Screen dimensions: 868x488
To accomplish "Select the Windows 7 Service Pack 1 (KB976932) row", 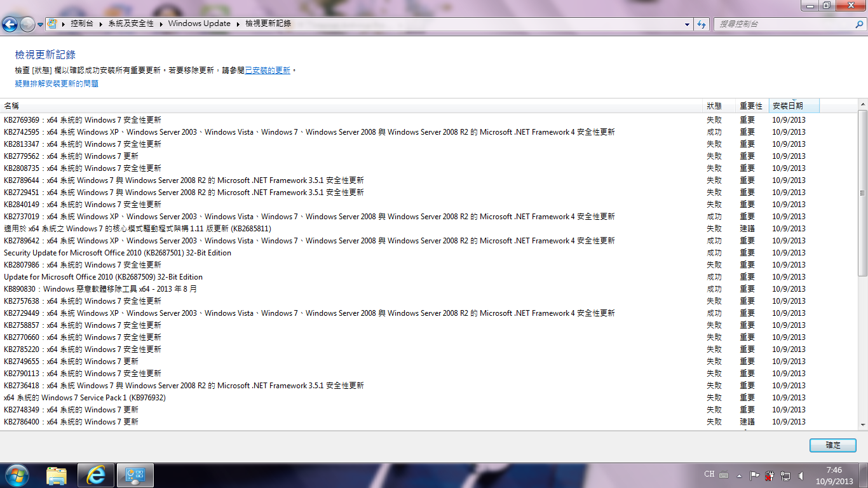I will click(429, 397).
